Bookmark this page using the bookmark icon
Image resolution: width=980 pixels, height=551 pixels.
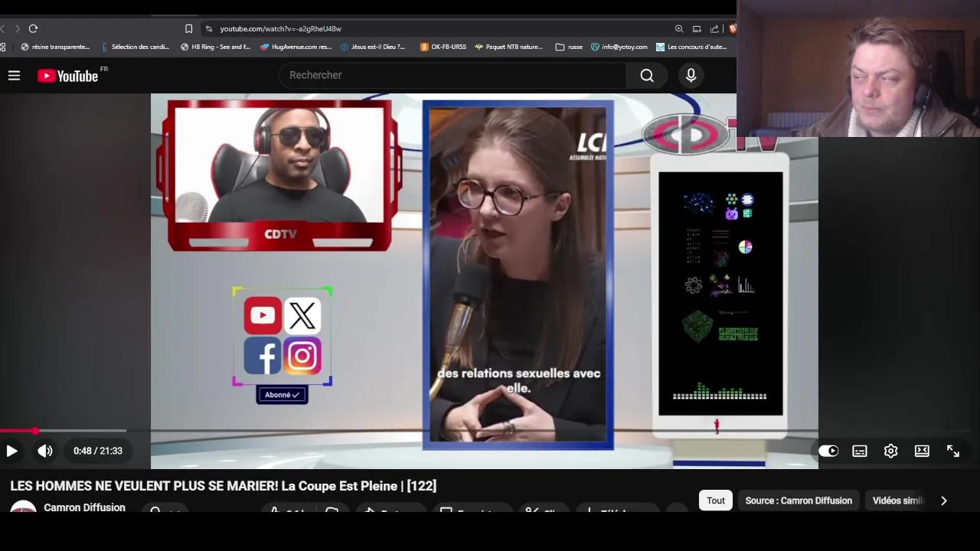[188, 28]
